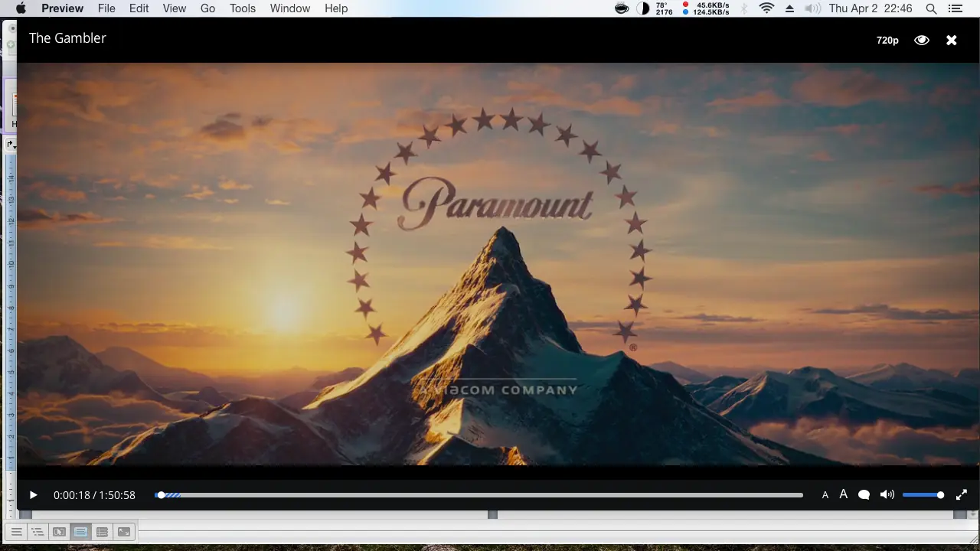The image size is (980, 551).
Task: Open the network speed monitor in menu bar
Action: [x=706, y=8]
